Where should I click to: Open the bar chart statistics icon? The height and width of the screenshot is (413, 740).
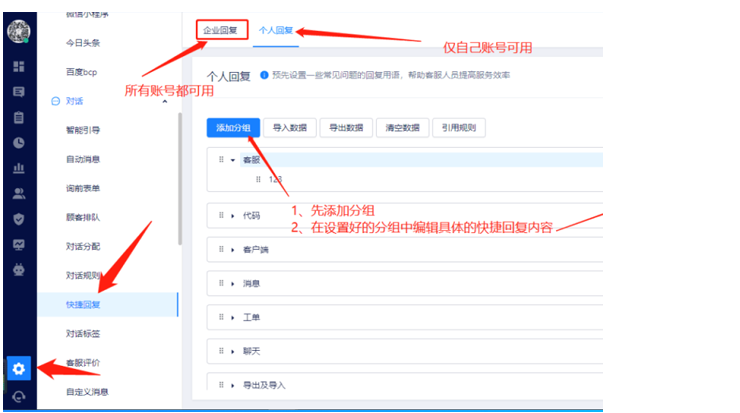[18, 168]
